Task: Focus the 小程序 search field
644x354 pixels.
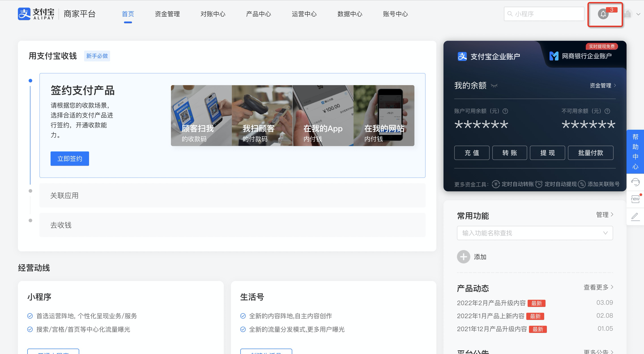Action: [544, 14]
